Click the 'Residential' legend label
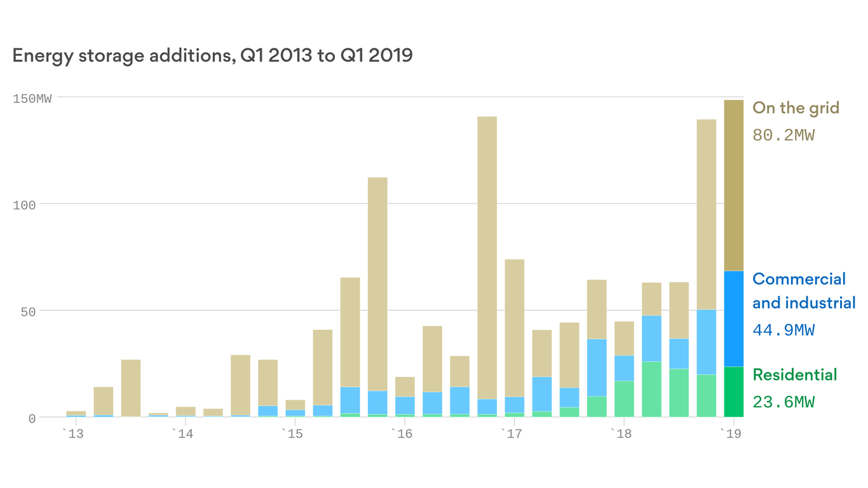This screenshot has width=868, height=488. coord(794,375)
